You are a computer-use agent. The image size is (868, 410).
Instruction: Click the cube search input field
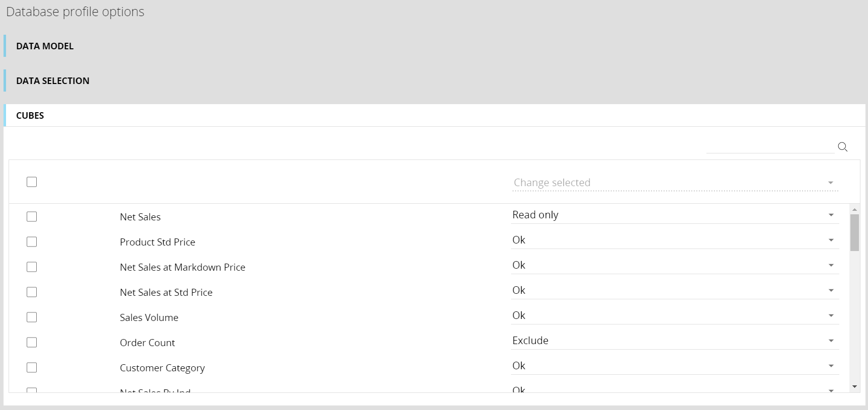(769, 147)
